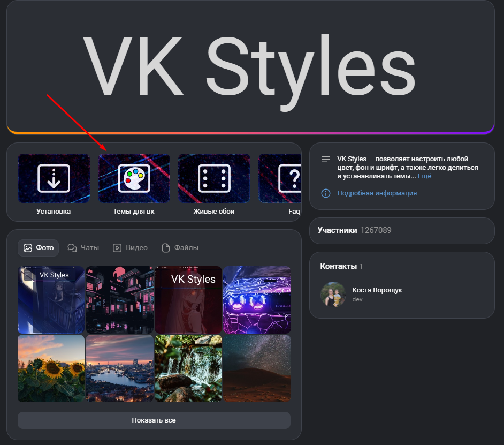Open the Участники members list

click(x=402, y=230)
